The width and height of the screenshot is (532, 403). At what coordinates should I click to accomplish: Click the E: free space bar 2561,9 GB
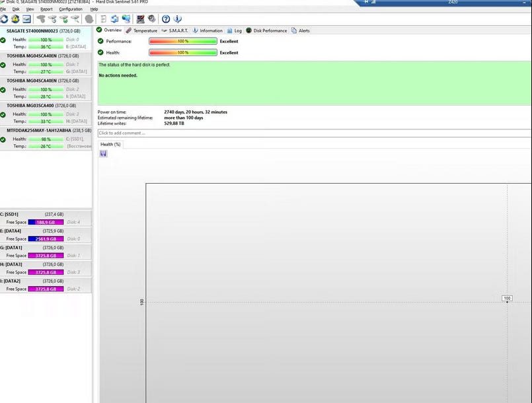[46, 238]
